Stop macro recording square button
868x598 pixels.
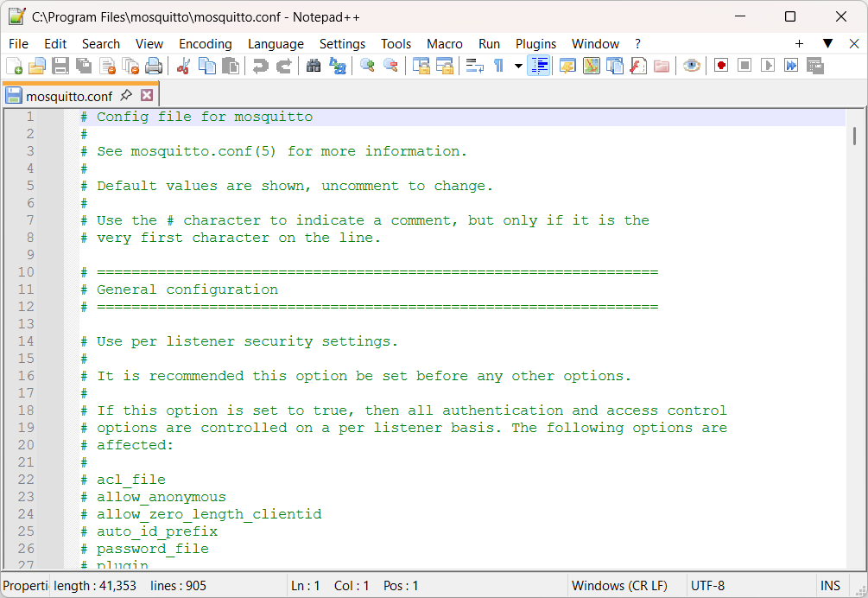pyautogui.click(x=744, y=66)
